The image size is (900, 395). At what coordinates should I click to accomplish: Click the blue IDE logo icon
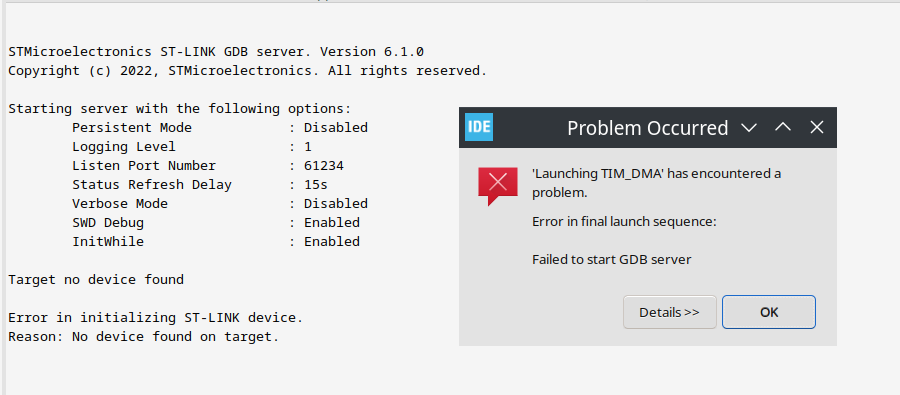(x=479, y=127)
